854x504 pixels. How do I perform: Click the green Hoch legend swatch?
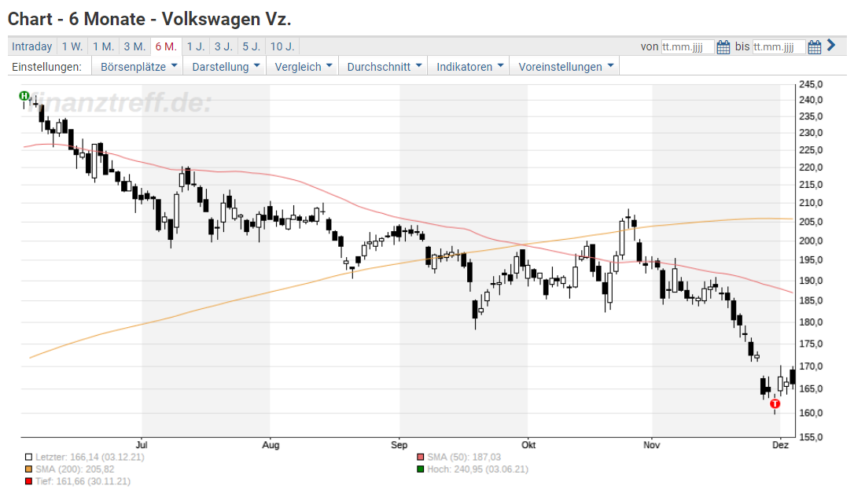[421, 469]
